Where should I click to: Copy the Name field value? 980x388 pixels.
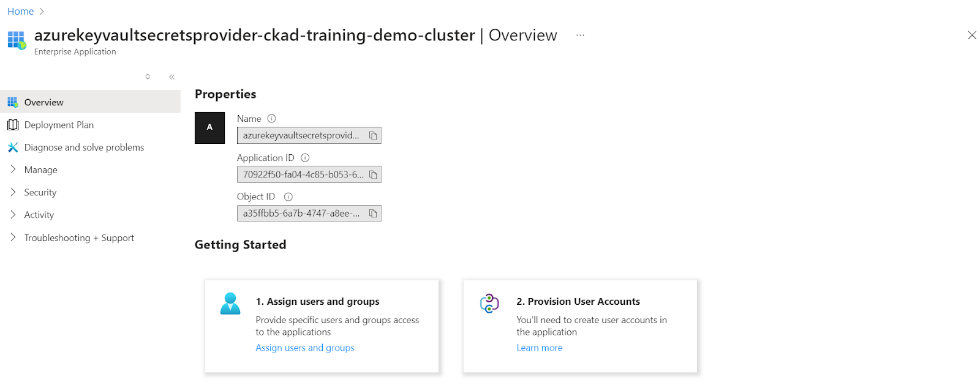coord(373,135)
